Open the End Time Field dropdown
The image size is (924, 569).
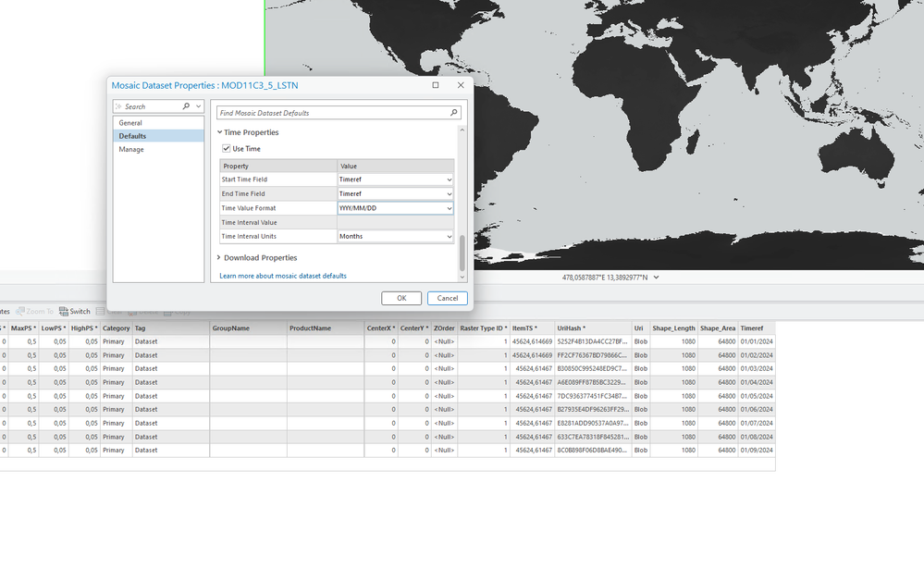(x=450, y=194)
